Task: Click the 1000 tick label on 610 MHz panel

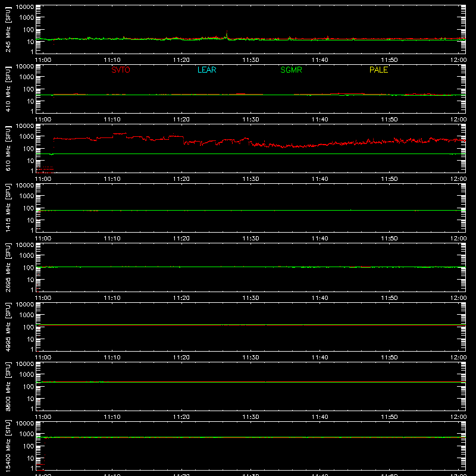Action: [x=27, y=137]
